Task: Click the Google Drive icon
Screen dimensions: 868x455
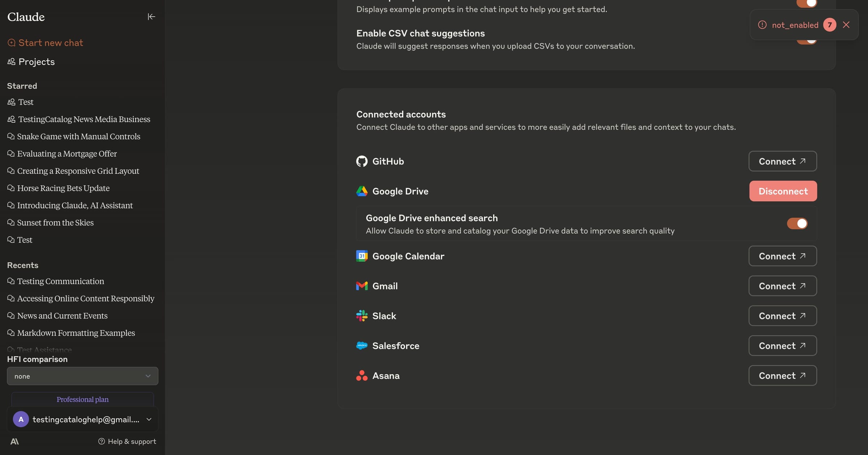Action: pyautogui.click(x=361, y=191)
